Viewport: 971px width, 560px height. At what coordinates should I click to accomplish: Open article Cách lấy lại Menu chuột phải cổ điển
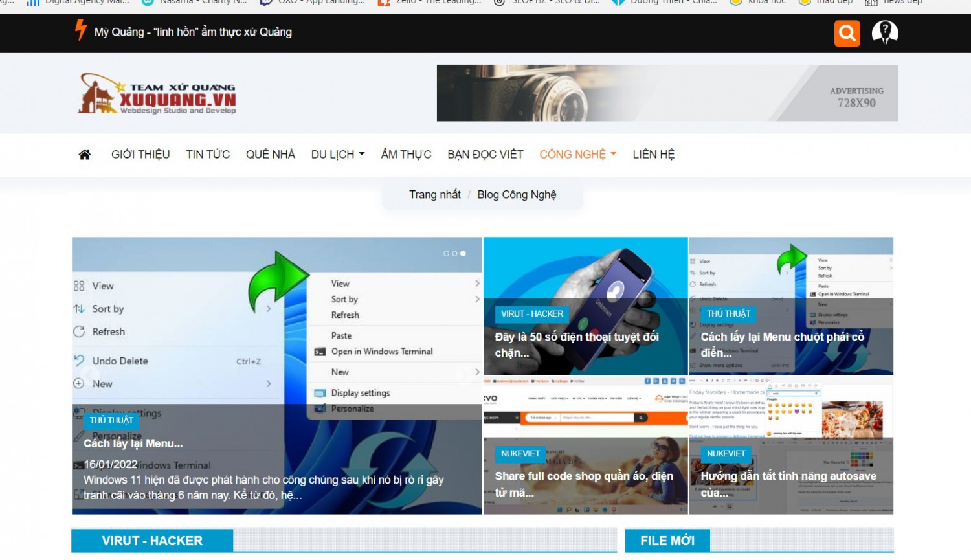[783, 345]
